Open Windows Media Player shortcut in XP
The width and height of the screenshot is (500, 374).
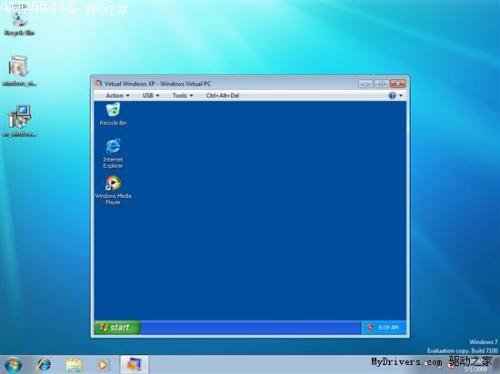pyautogui.click(x=113, y=190)
